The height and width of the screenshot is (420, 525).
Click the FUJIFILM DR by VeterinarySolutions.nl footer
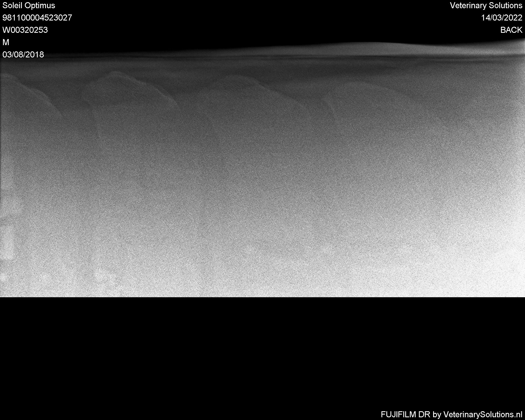coord(452,415)
